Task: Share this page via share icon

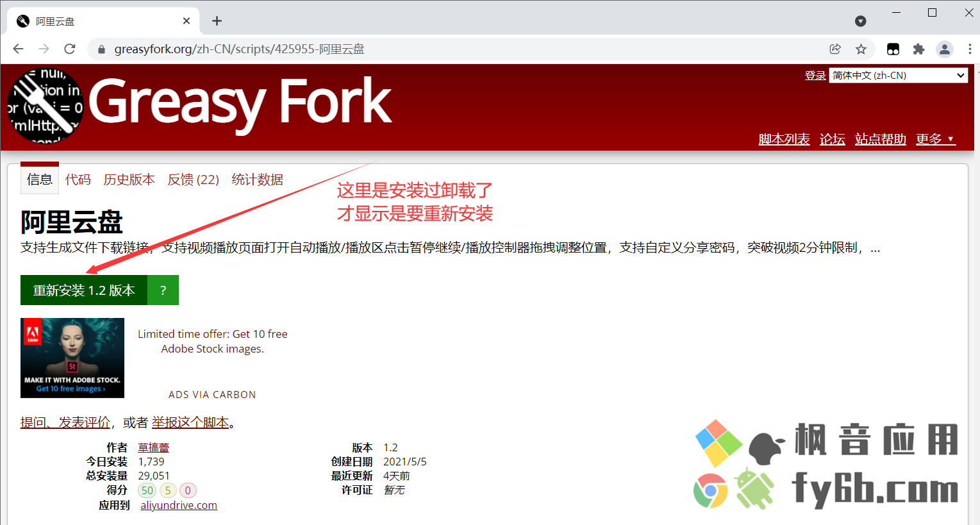Action: 835,49
